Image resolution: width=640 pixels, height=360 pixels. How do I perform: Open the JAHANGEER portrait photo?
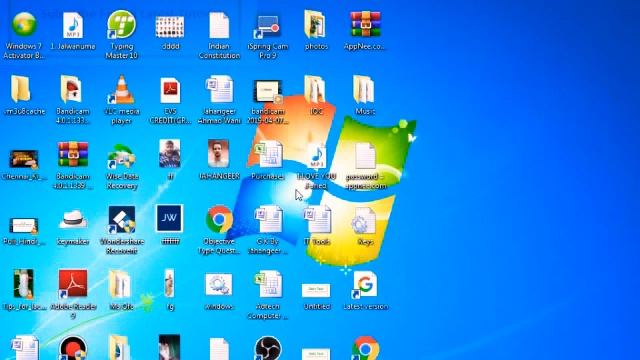tap(218, 153)
